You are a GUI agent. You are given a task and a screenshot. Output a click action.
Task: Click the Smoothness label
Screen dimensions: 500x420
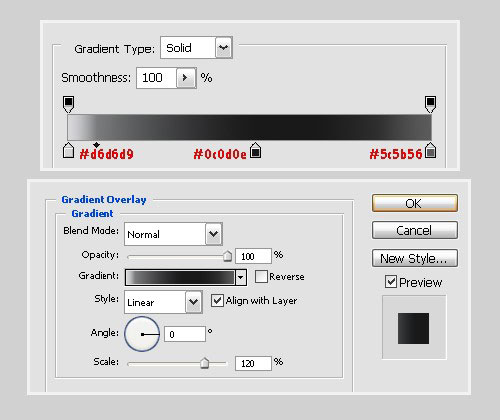click(x=96, y=78)
